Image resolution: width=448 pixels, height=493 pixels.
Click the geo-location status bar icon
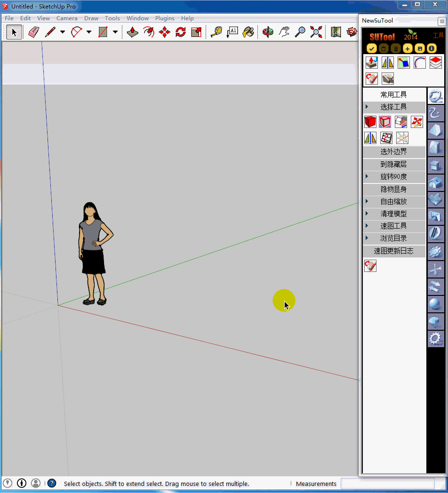(x=7, y=483)
